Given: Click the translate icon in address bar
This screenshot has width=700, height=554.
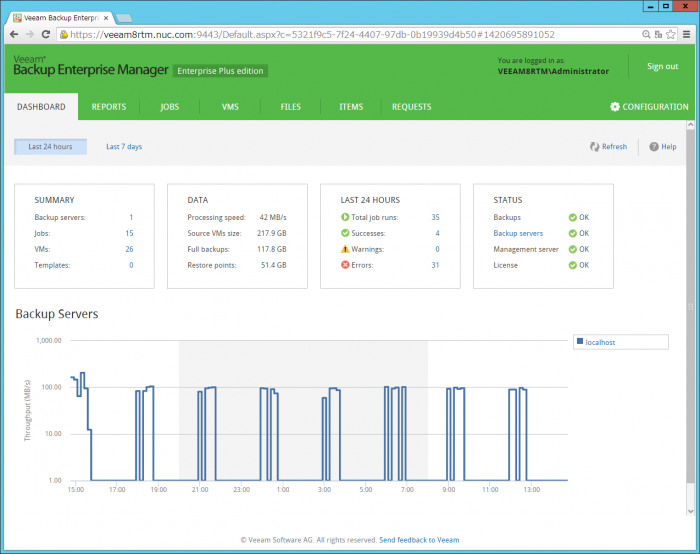Looking at the screenshot, I should coord(658,34).
